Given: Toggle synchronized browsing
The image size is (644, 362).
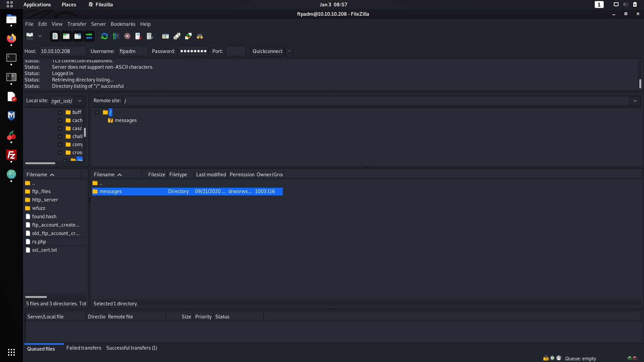Looking at the screenshot, I should (188, 36).
